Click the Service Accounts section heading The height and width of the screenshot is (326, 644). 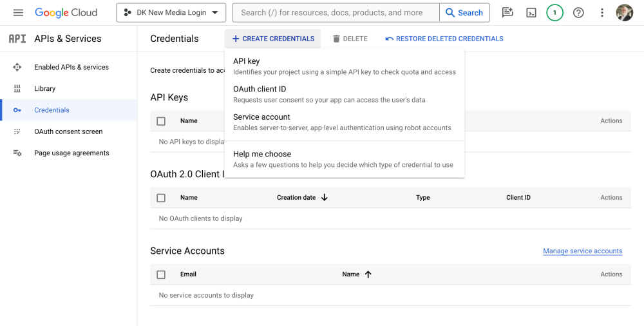(187, 251)
